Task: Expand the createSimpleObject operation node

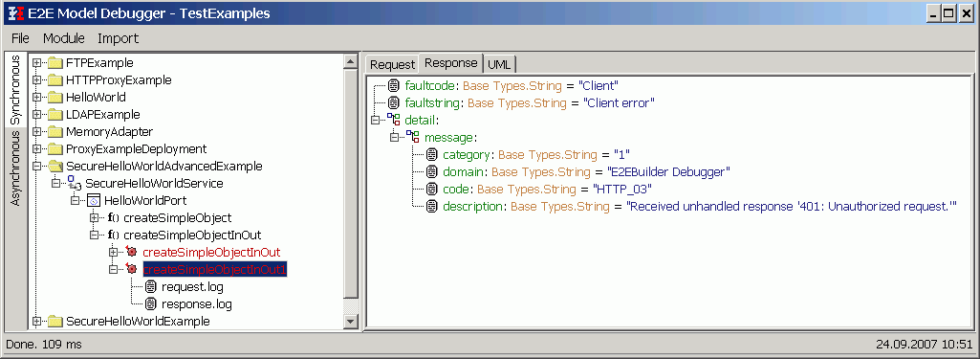Action: [x=95, y=217]
